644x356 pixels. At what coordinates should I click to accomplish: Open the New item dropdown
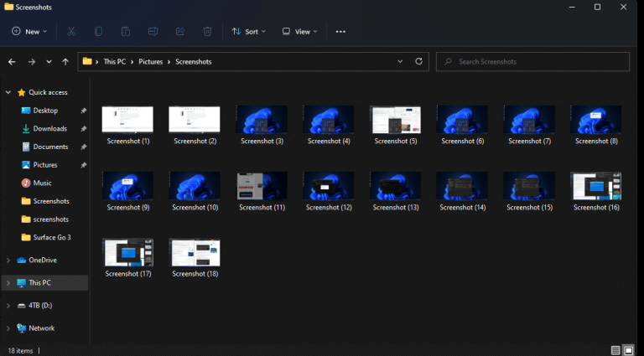click(x=29, y=32)
